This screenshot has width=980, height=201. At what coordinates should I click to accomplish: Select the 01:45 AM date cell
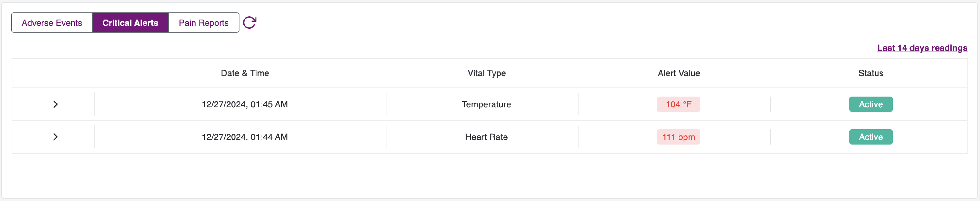(x=245, y=104)
